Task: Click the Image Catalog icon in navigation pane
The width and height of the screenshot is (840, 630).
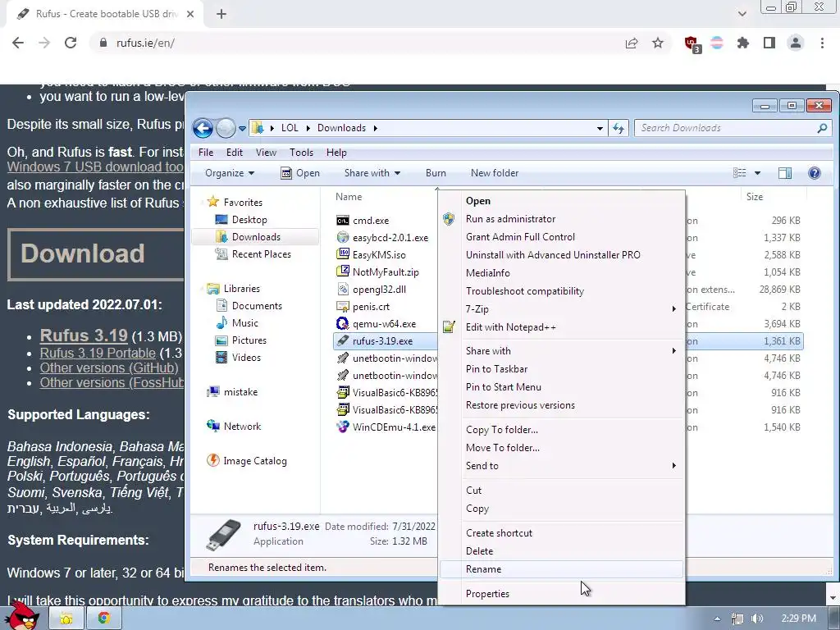Action: (x=213, y=460)
